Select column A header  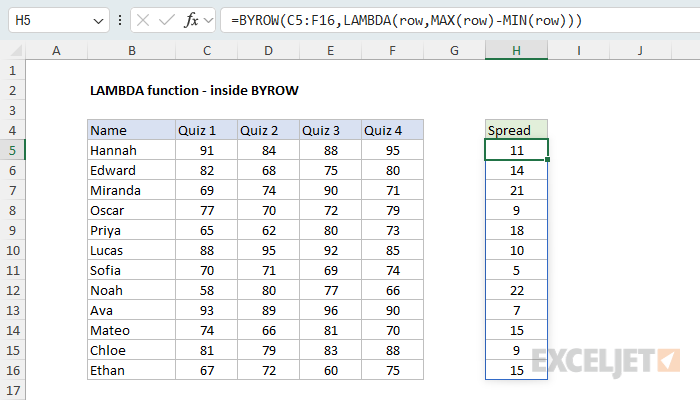click(56, 50)
